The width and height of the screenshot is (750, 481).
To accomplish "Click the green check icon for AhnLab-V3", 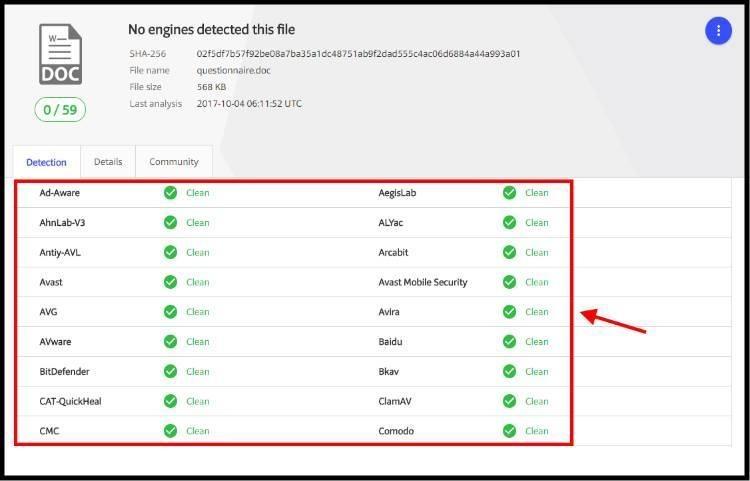I will (170, 222).
